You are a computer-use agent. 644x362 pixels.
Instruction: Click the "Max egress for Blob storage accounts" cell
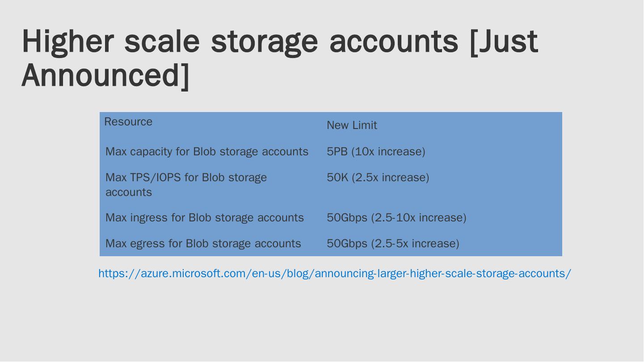point(203,244)
